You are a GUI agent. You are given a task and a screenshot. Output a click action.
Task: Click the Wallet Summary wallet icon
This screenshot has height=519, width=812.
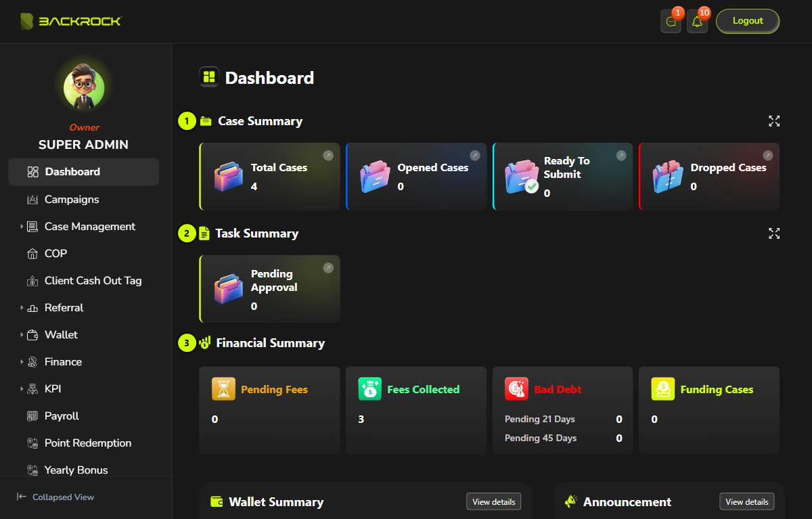coord(217,502)
